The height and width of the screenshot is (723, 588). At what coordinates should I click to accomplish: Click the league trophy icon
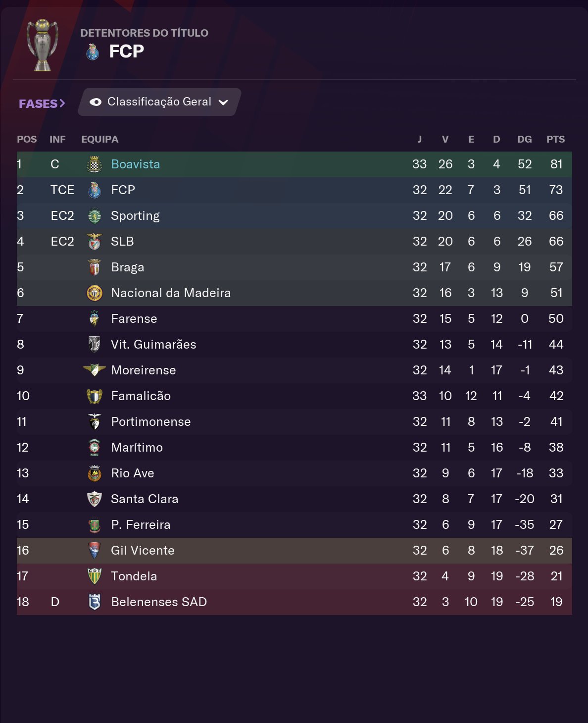point(43,45)
